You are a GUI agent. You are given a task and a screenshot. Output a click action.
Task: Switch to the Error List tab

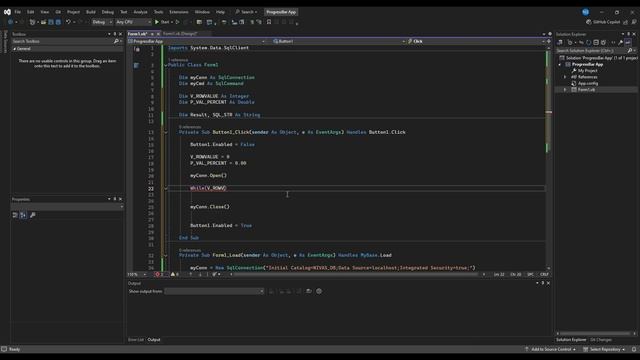[x=136, y=340]
